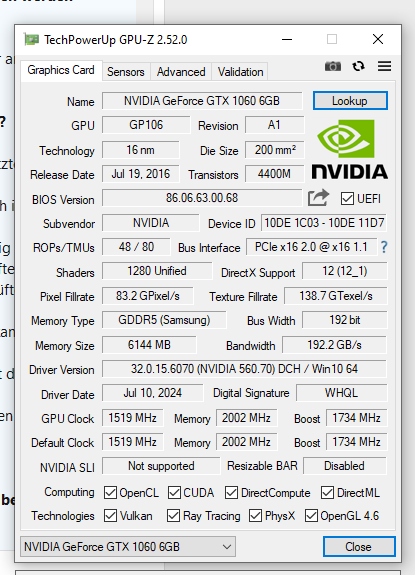Toggle the PhysX checkbox
This screenshot has width=415, height=575.
pos(255,516)
